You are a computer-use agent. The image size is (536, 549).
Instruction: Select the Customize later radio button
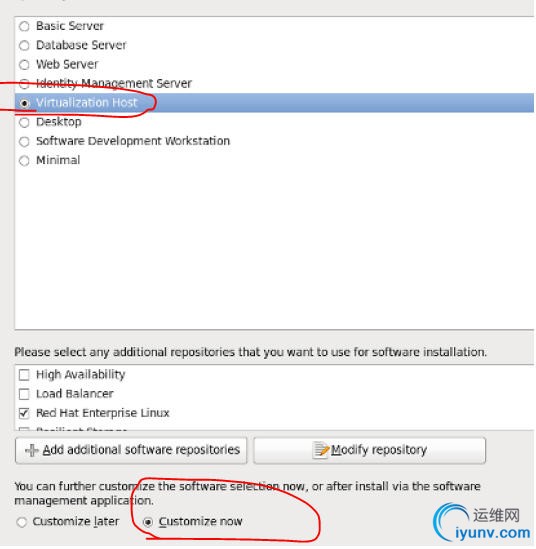22,522
